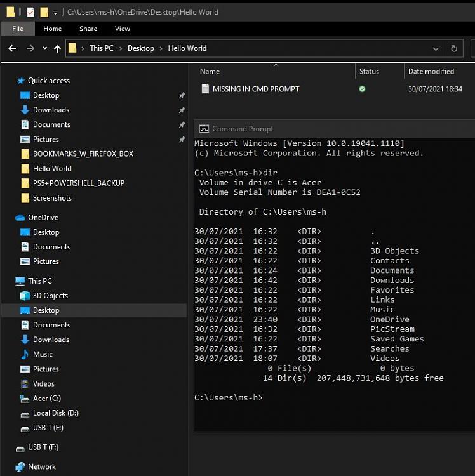Viewport: 475px width, 476px height.
Task: Click the pin icon next to Pictures
Action: (182, 140)
